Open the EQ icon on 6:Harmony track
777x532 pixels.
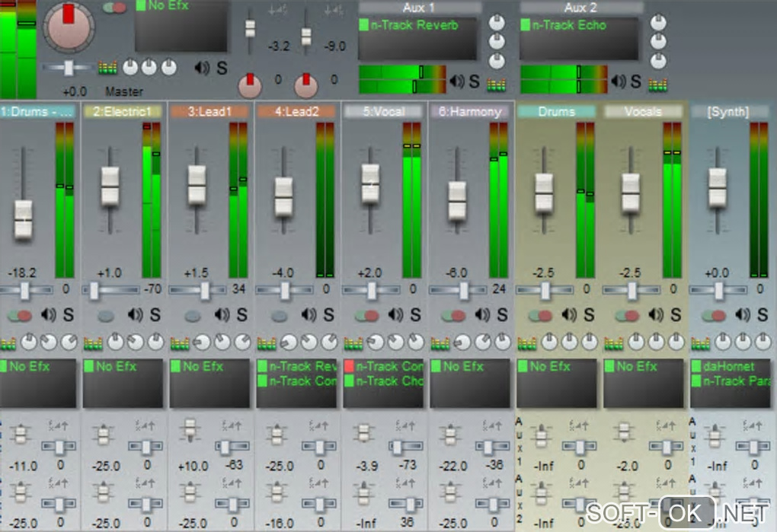pos(440,342)
